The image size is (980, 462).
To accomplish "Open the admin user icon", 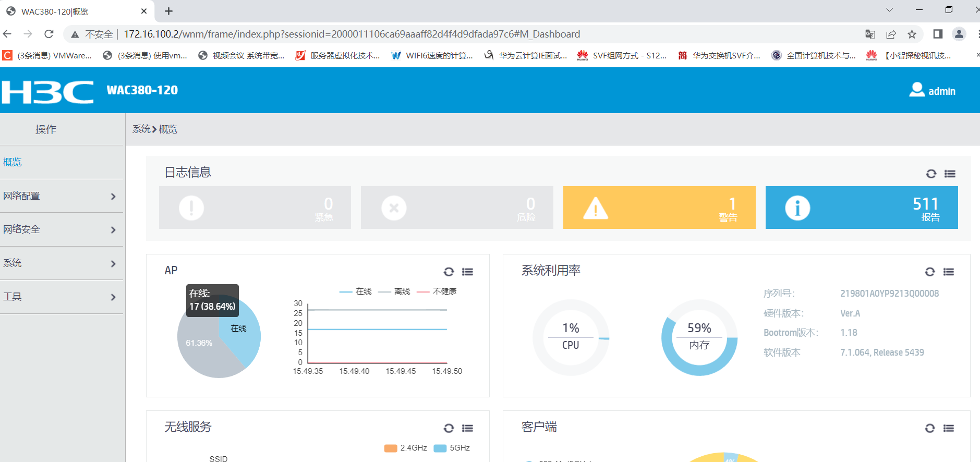I will [917, 90].
